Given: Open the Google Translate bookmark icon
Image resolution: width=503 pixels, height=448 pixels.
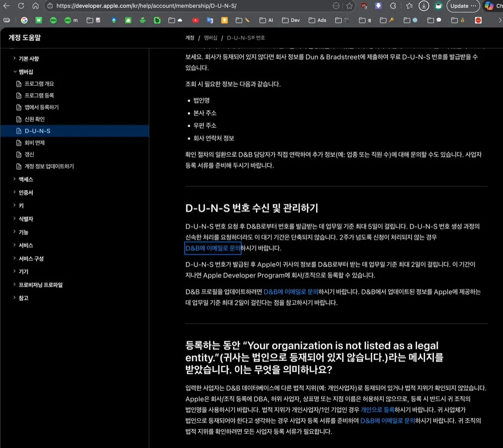Looking at the screenshot, I should point(210,20).
